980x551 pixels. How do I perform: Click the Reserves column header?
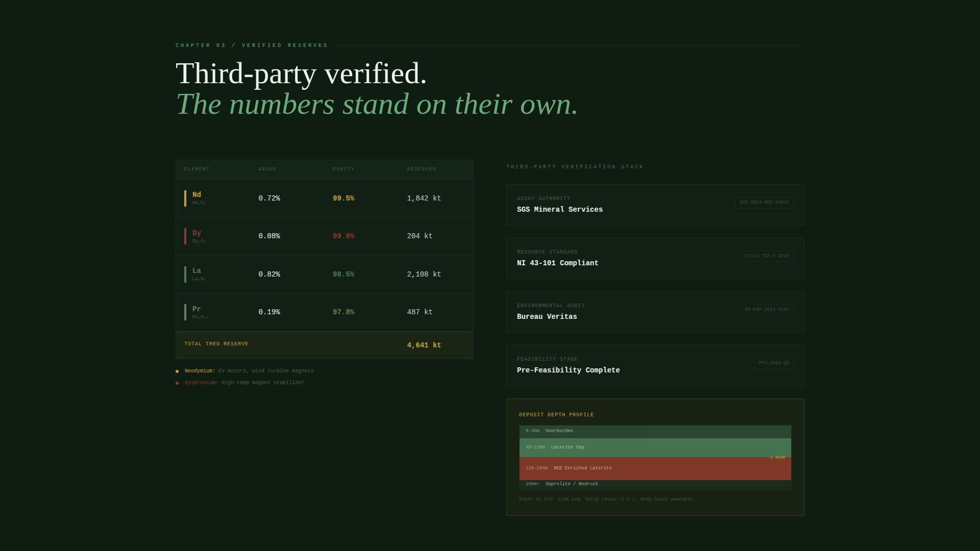(x=421, y=169)
